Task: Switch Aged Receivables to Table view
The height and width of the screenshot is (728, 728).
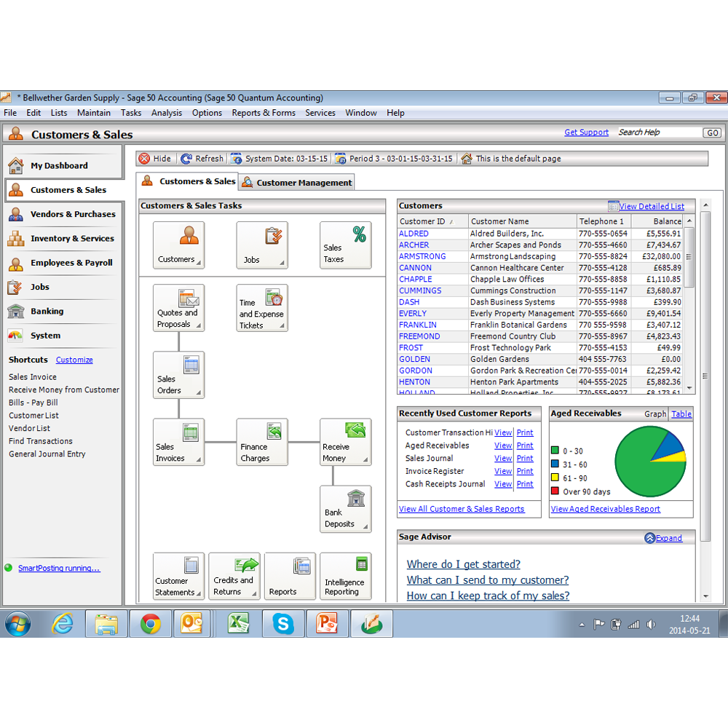Action: pyautogui.click(x=681, y=414)
